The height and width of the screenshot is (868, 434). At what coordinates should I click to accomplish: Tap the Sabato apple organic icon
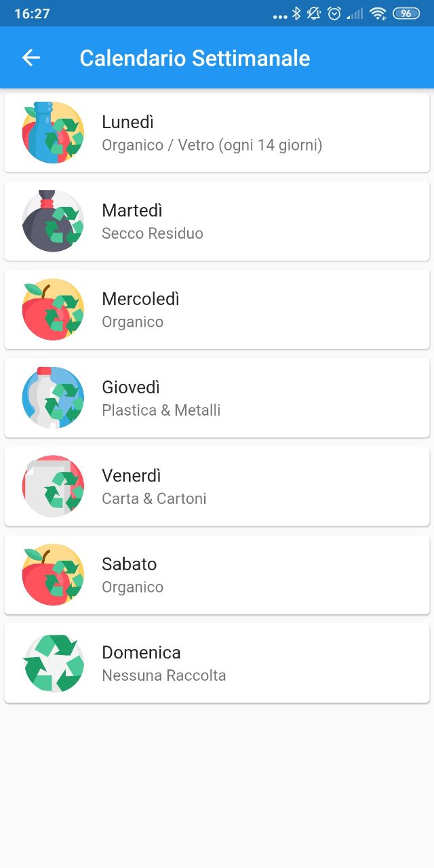[x=53, y=574]
